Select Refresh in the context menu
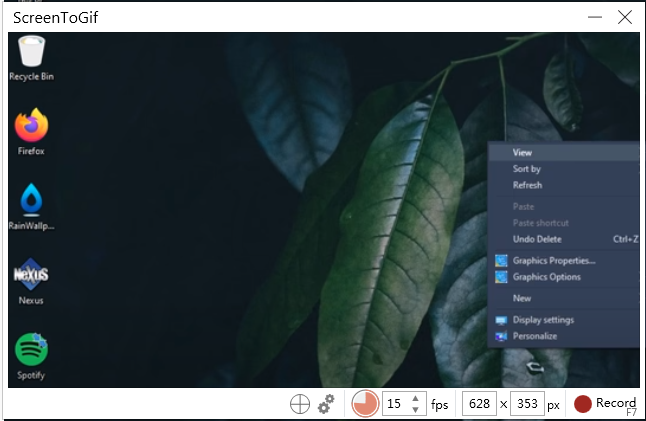Viewport: 646px width, 421px height. click(x=564, y=185)
